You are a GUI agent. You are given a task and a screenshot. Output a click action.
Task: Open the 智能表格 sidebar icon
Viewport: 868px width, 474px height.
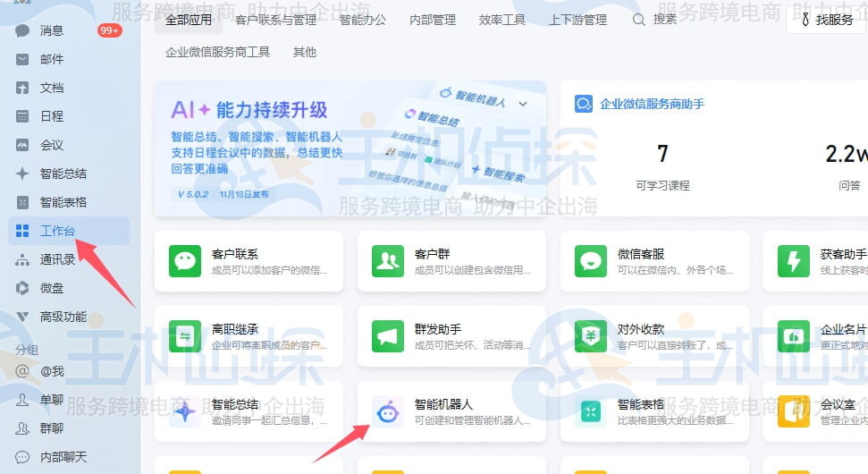22,202
